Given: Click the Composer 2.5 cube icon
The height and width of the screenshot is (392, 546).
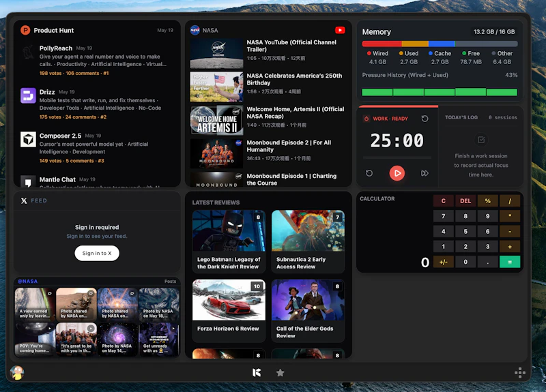Looking at the screenshot, I should click(x=28, y=140).
